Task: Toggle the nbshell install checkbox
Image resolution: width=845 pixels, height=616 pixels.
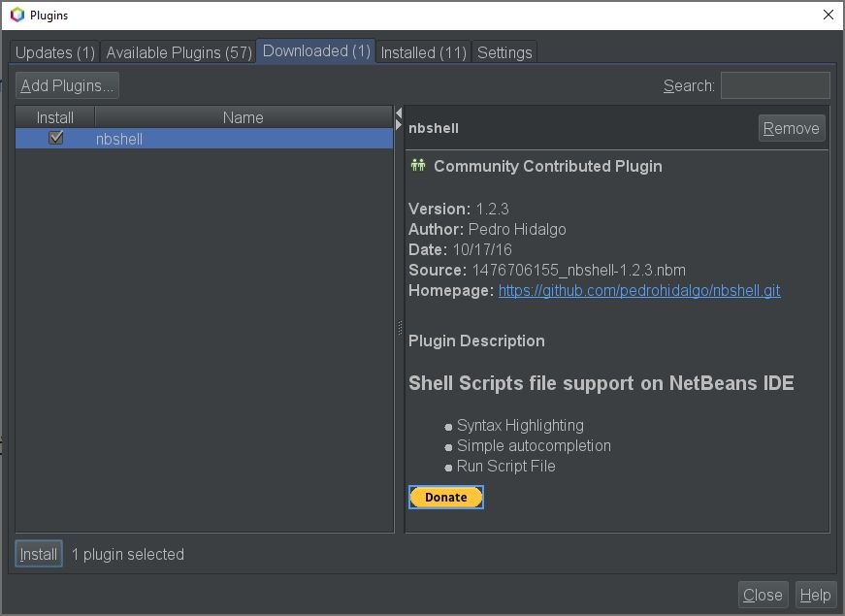Action: coord(55,139)
